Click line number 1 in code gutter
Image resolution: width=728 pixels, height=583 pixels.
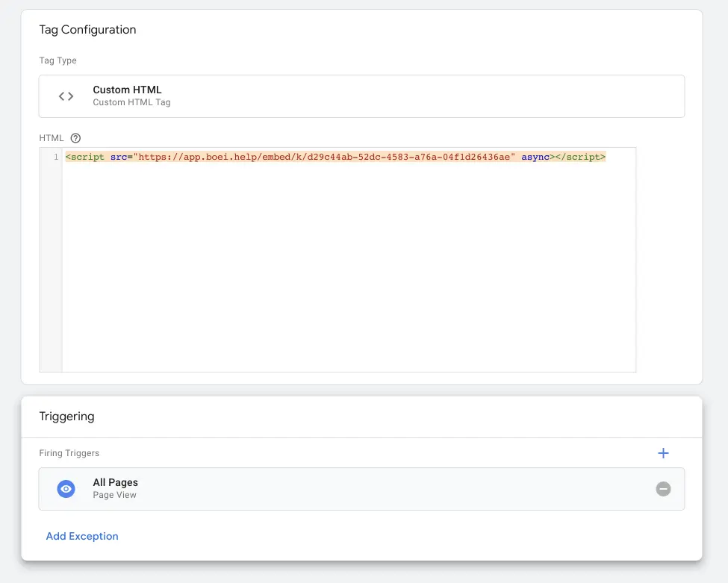click(55, 158)
